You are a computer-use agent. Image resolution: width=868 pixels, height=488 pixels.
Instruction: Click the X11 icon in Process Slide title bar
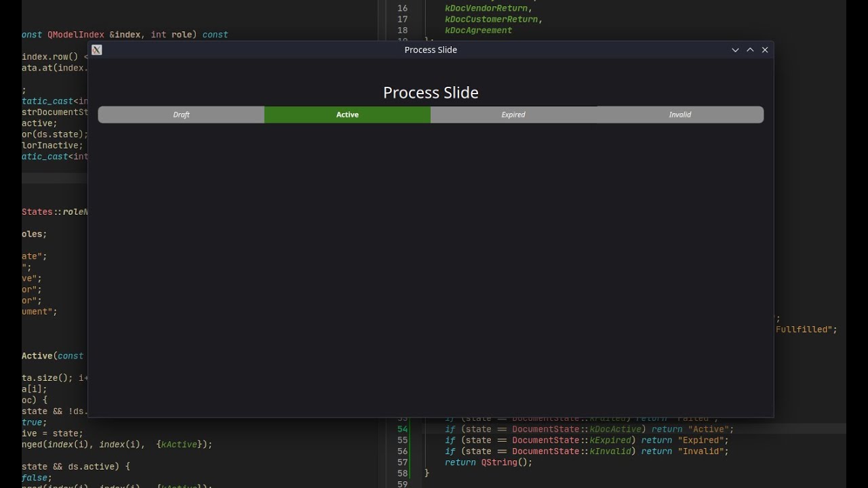tap(97, 49)
